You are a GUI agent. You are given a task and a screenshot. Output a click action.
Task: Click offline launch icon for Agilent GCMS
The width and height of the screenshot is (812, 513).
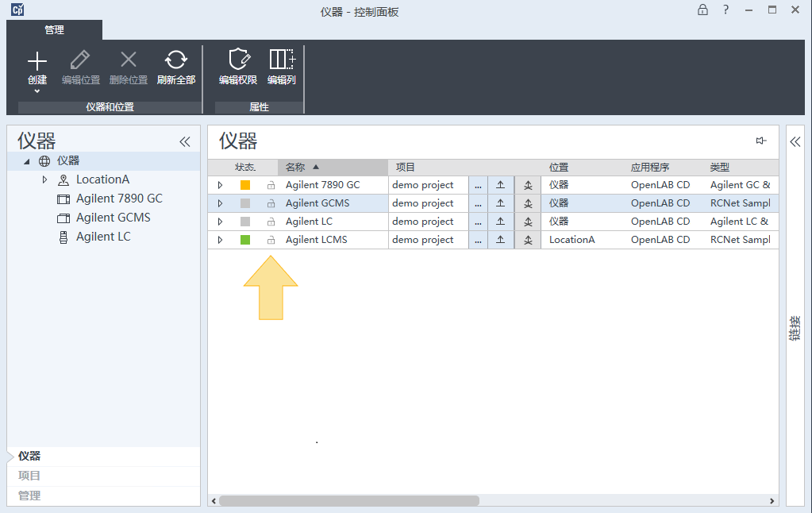click(x=528, y=203)
